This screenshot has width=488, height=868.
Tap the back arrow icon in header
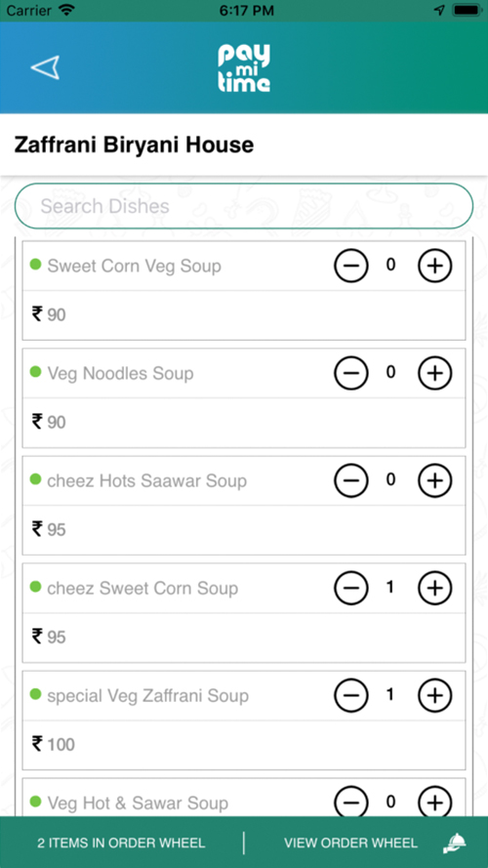[x=45, y=67]
